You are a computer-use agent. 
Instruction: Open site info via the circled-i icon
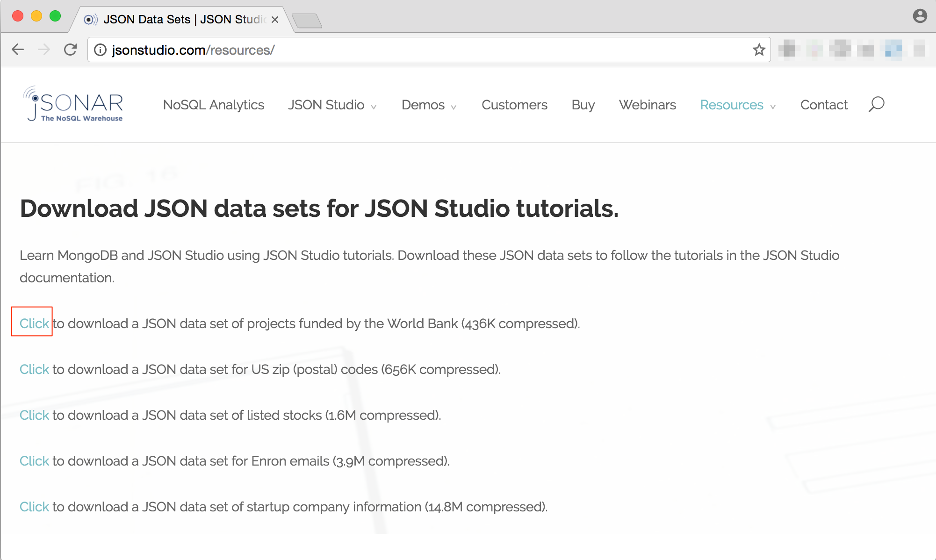(x=101, y=50)
